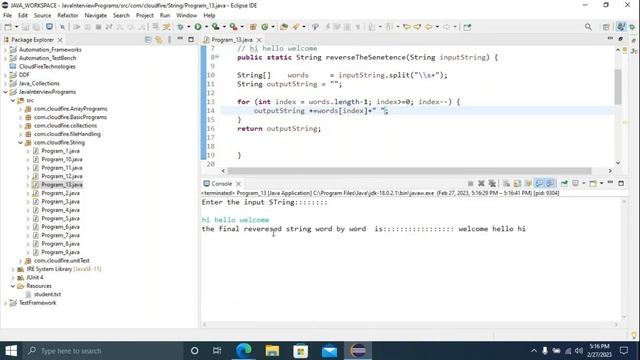This screenshot has width=640, height=360.
Task: Click the Windows taskbar search box
Action: point(103,351)
